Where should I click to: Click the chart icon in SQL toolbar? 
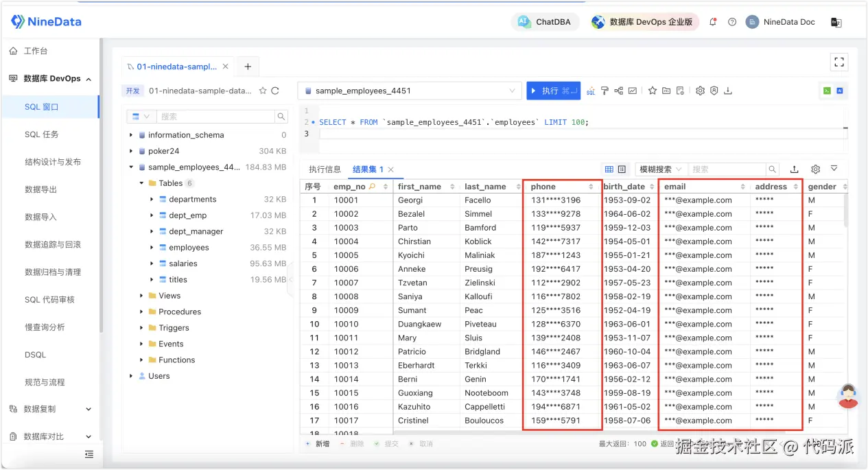click(633, 91)
